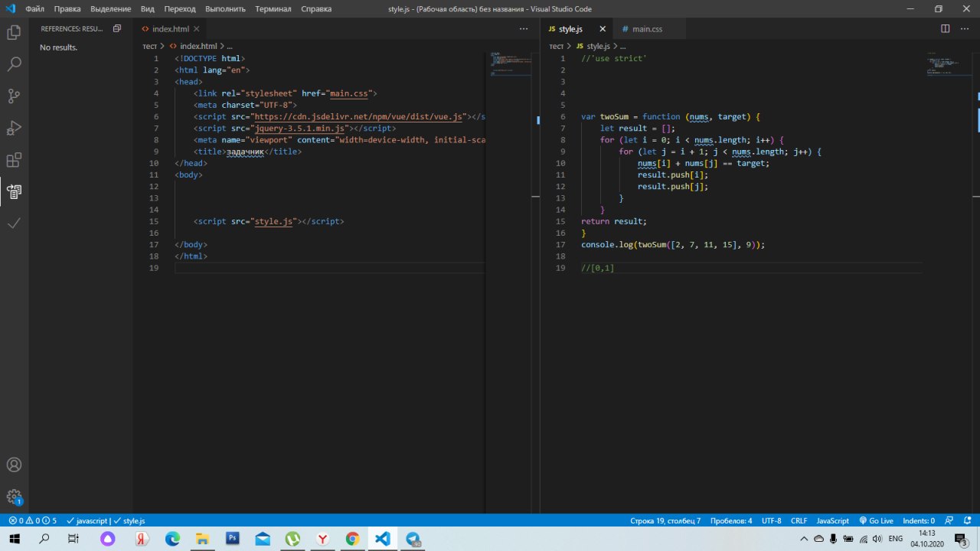Open the Mail app from the taskbar

(x=263, y=539)
